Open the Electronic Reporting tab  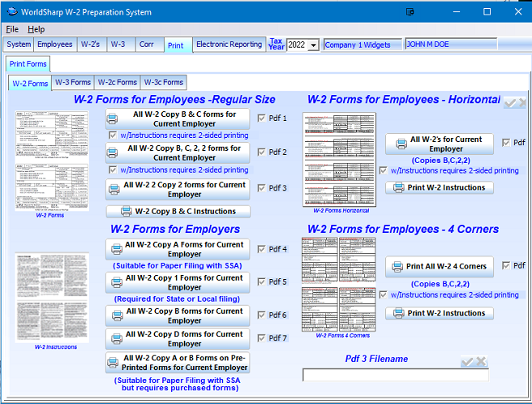[230, 45]
